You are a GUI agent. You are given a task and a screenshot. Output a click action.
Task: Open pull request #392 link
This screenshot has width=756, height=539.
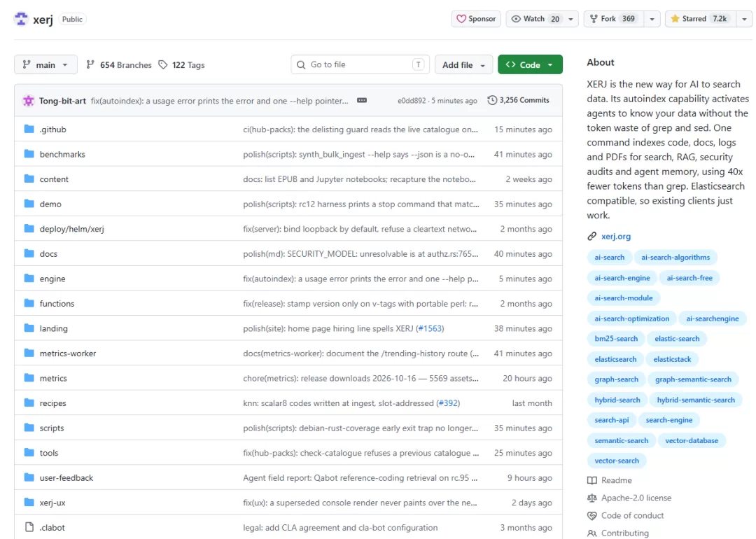448,403
